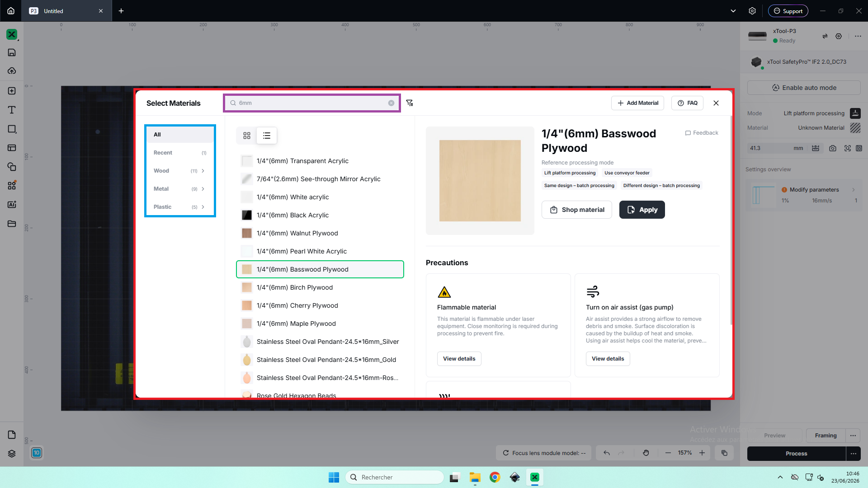Expand the Wood category

pyautogui.click(x=180, y=171)
